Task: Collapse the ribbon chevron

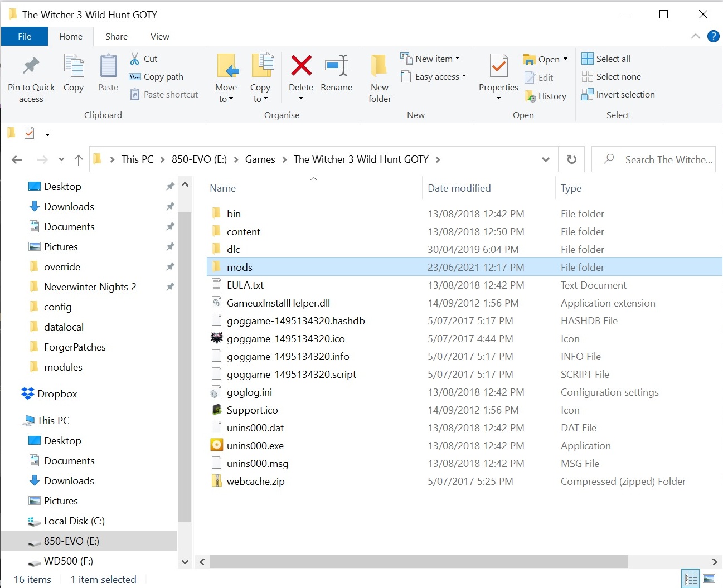Action: pos(695,36)
